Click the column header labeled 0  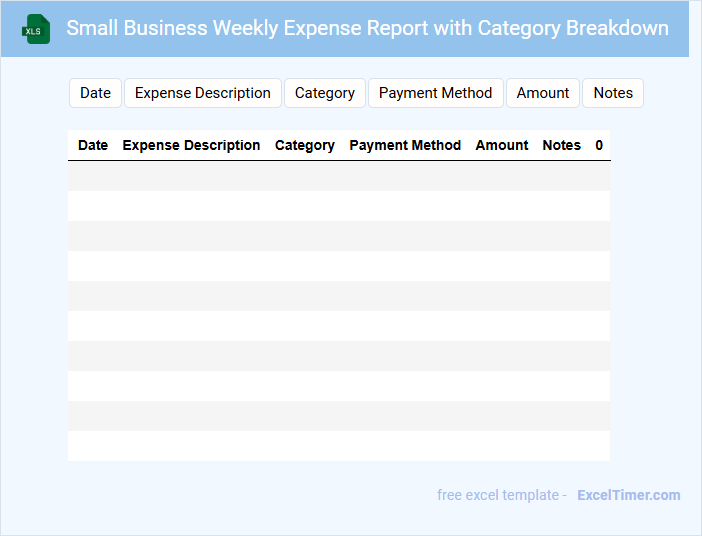pyautogui.click(x=599, y=145)
